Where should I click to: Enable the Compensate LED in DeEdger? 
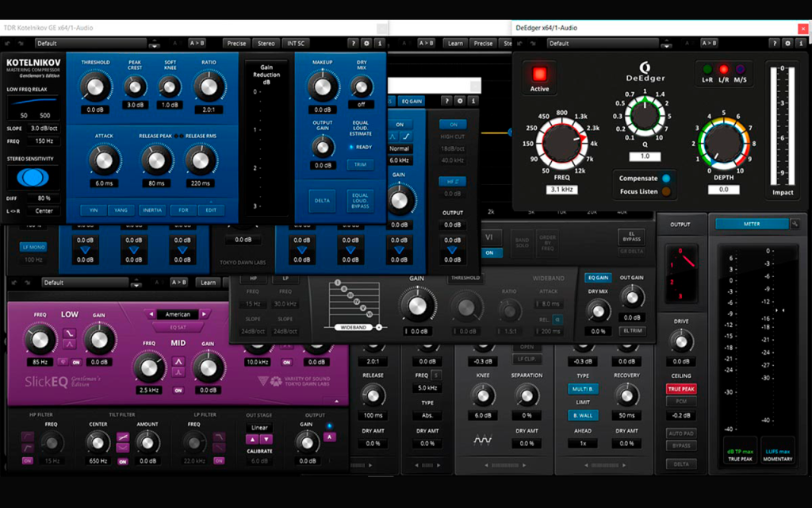pyautogui.click(x=666, y=179)
